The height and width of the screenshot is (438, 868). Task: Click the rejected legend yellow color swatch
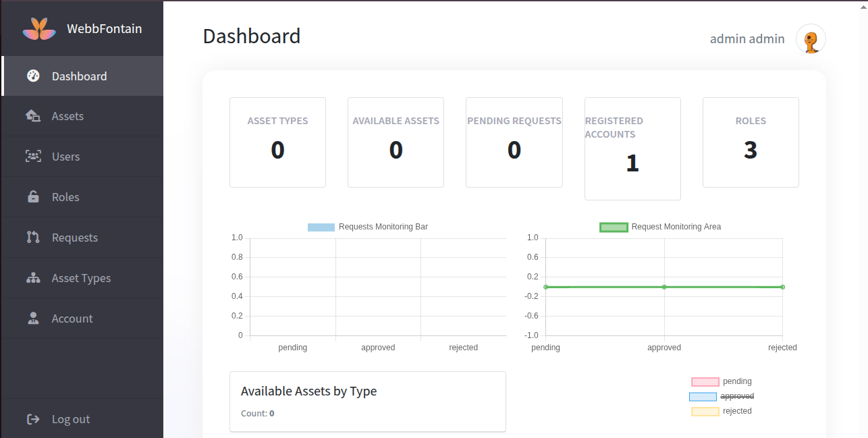[x=705, y=412]
